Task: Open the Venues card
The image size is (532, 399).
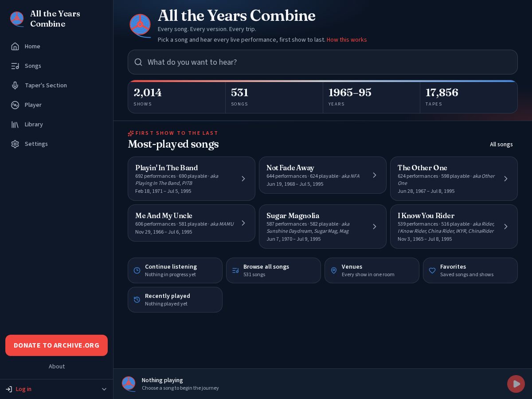Action: coord(372,270)
